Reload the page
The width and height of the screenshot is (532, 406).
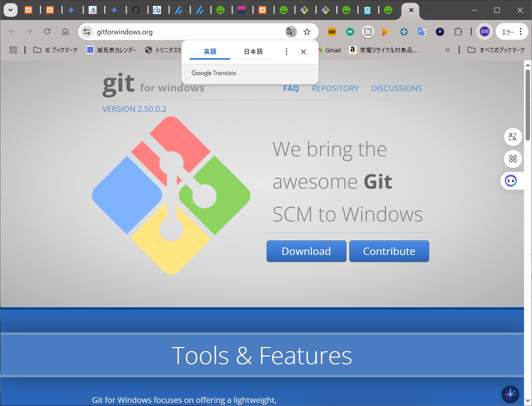(47, 32)
